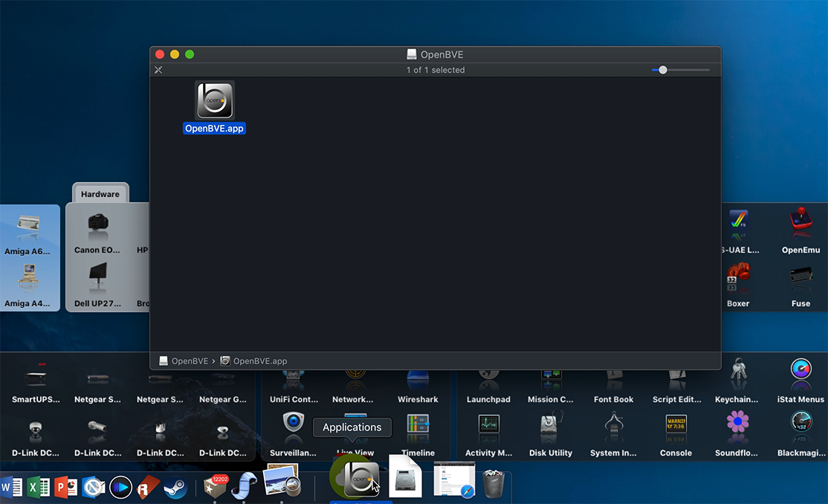This screenshot has width=828, height=504.
Task: Open Microsoft Word from the Dock
Action: click(x=13, y=487)
